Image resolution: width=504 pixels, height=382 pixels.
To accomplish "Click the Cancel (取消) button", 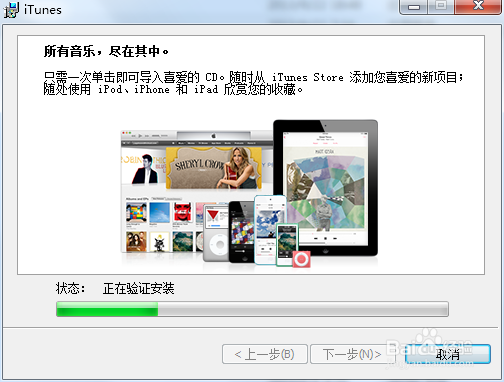I will click(448, 354).
